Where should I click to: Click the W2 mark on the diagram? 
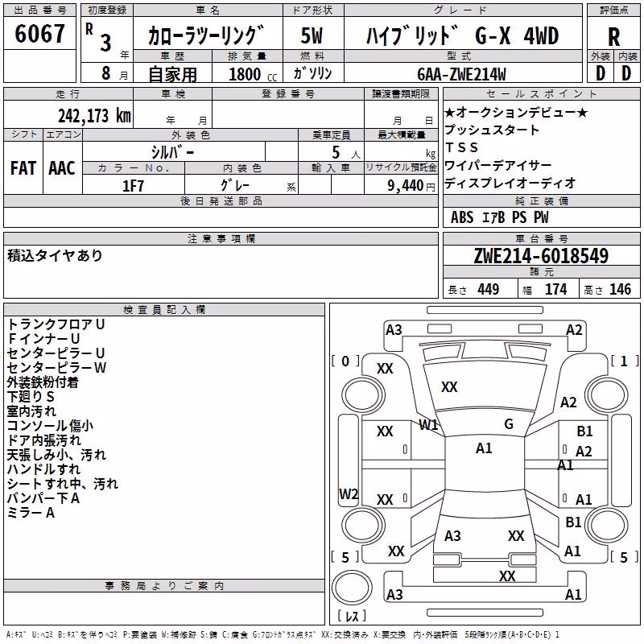tap(349, 493)
